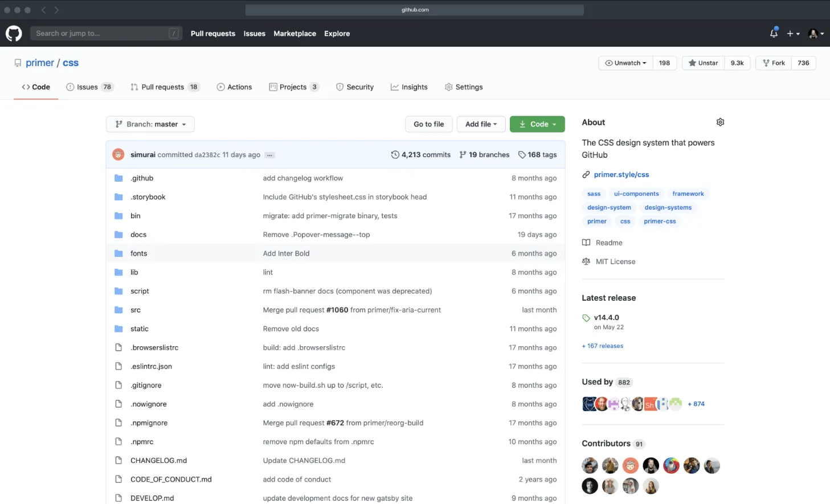This screenshot has height=504, width=830.
Task: Click the v14.4.0 release tag icon
Action: 586,318
